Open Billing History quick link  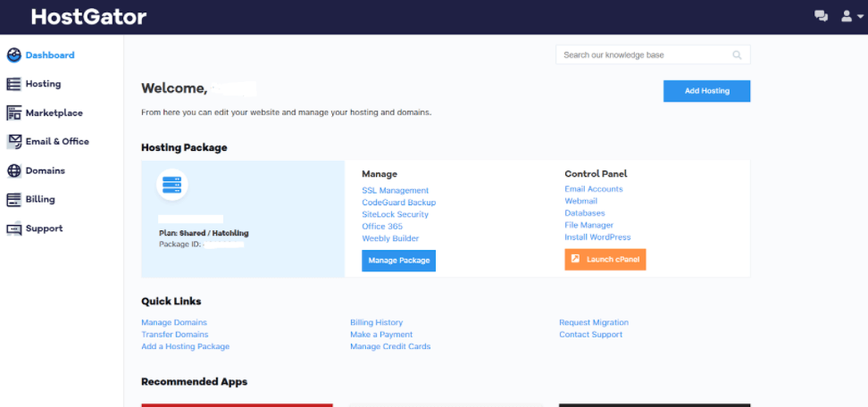(x=377, y=322)
